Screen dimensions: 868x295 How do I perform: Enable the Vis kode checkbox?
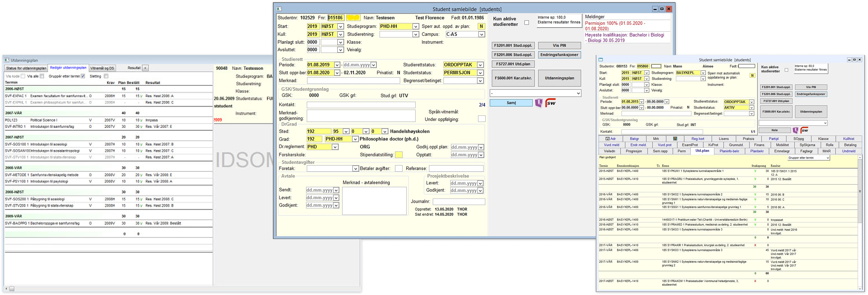point(23,76)
